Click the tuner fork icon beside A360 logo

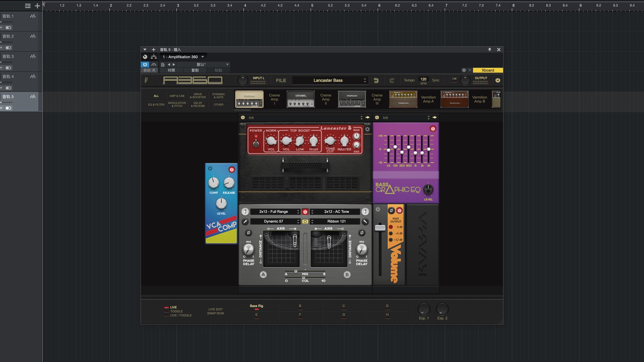[146, 80]
